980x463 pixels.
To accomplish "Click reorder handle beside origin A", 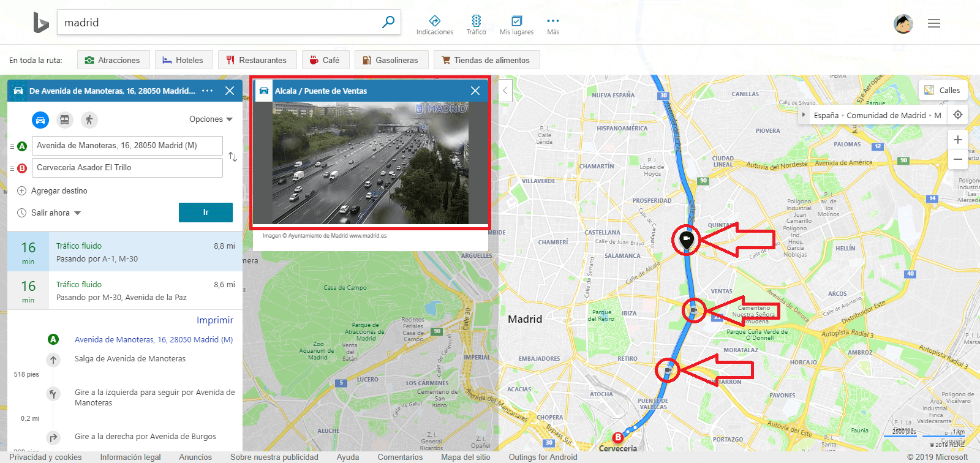I will coord(12,146).
